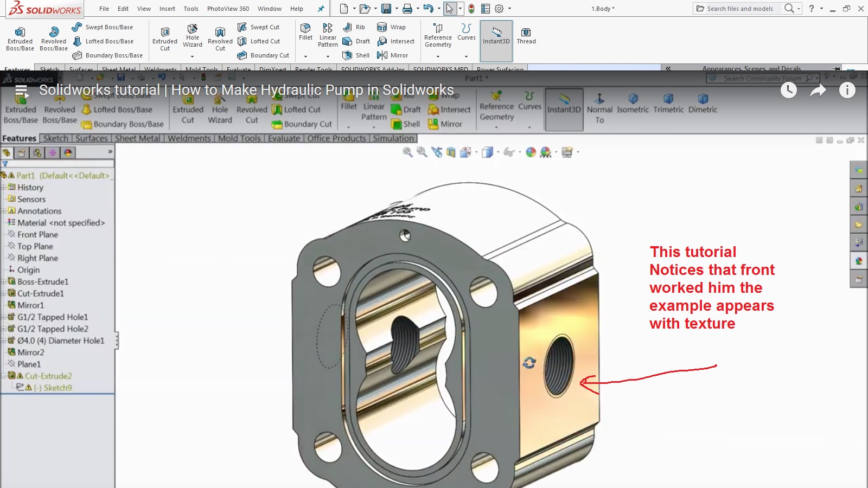The image size is (868, 488).
Task: Open the Insert menu
Action: point(167,9)
